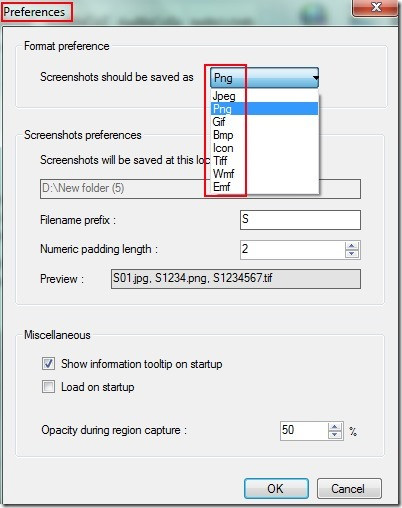Screen dimensions: 402x508
Task: Dismiss dialog with Cancel button
Action: 349,489
